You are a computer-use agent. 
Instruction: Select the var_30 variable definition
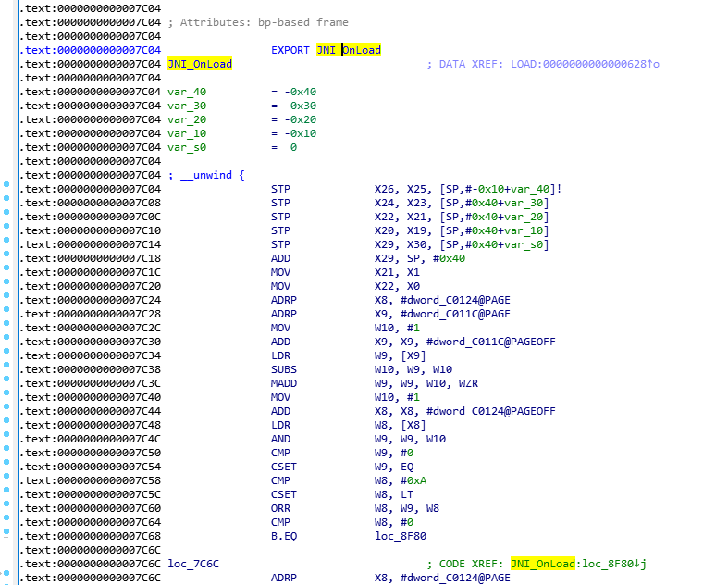187,106
